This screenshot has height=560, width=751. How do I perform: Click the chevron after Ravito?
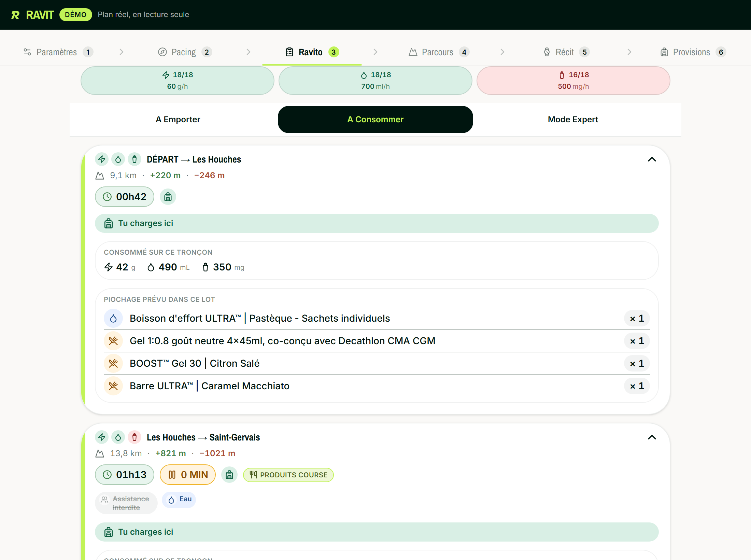coord(375,52)
